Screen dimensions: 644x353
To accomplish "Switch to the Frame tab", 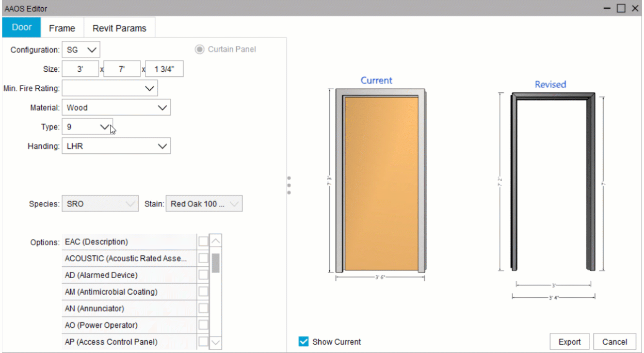I will [x=61, y=28].
